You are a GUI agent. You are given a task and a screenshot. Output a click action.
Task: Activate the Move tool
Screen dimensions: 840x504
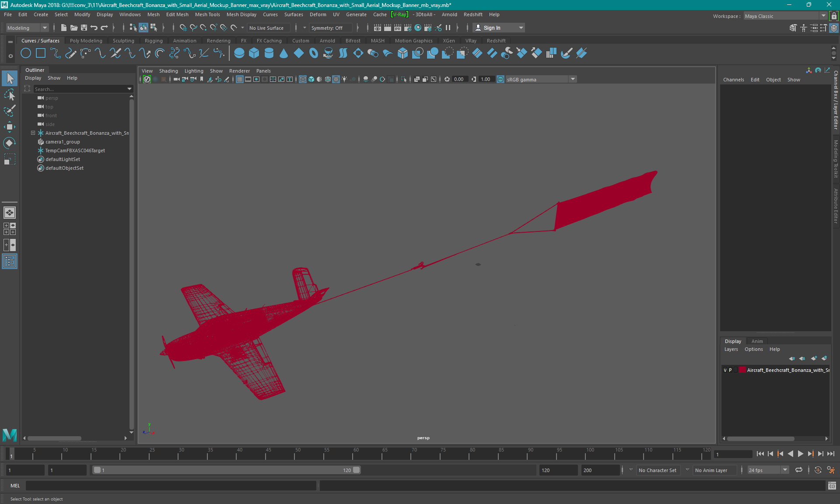[10, 127]
